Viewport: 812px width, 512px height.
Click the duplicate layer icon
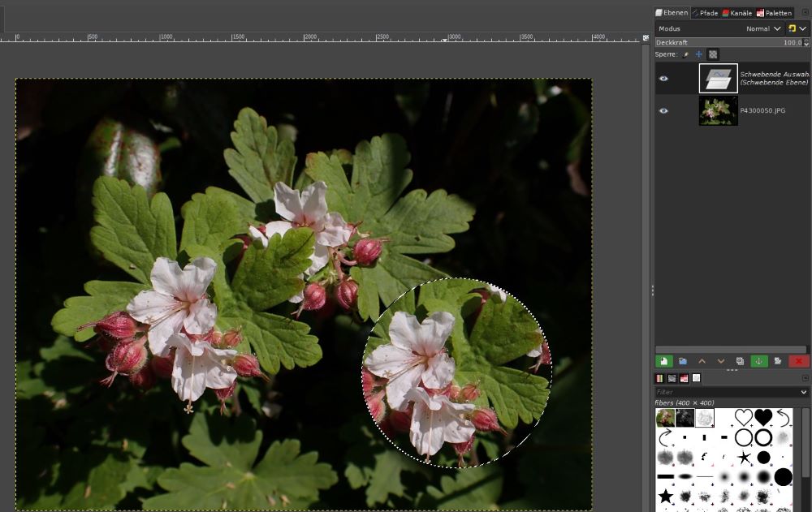[740, 361]
